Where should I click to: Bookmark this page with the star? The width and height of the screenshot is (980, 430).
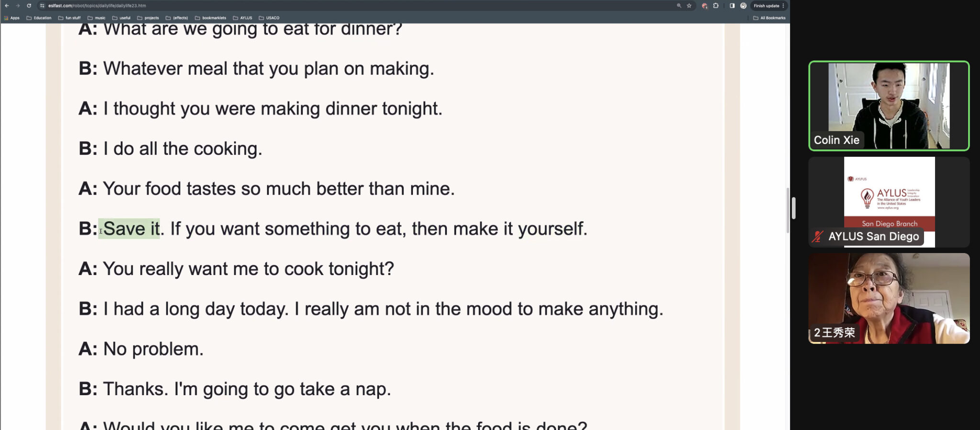coord(689,6)
